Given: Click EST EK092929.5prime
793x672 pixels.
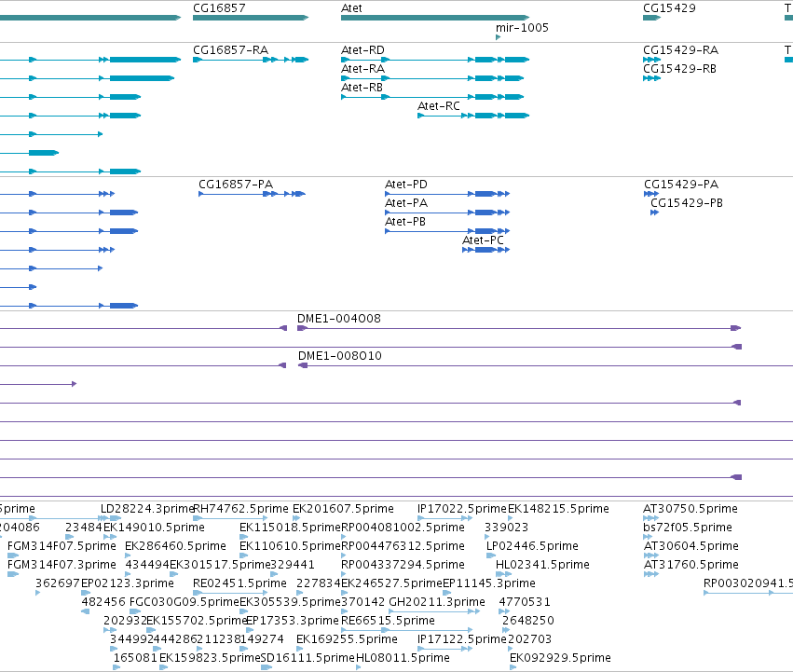Looking at the screenshot, I should click(x=560, y=658).
